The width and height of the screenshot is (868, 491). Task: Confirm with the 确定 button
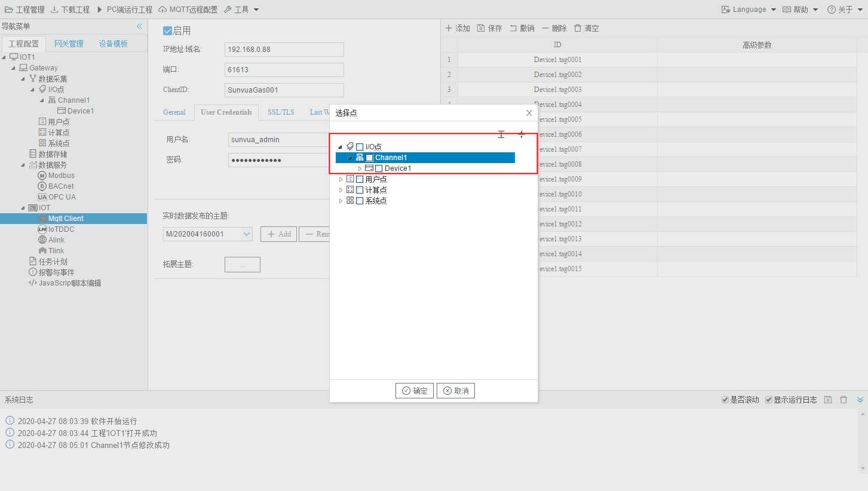[415, 391]
